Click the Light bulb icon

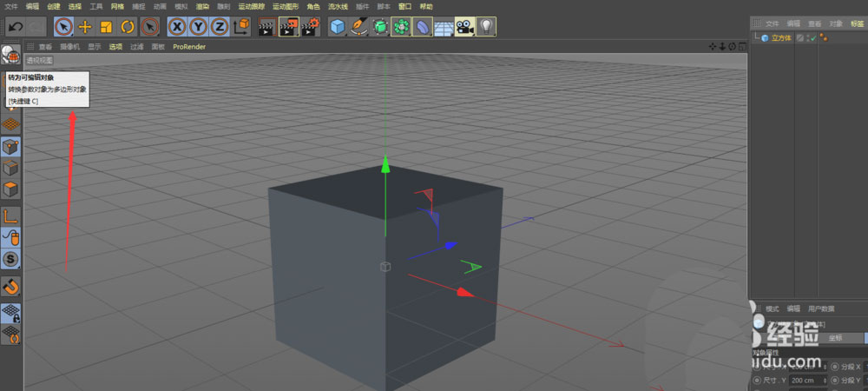pyautogui.click(x=487, y=27)
